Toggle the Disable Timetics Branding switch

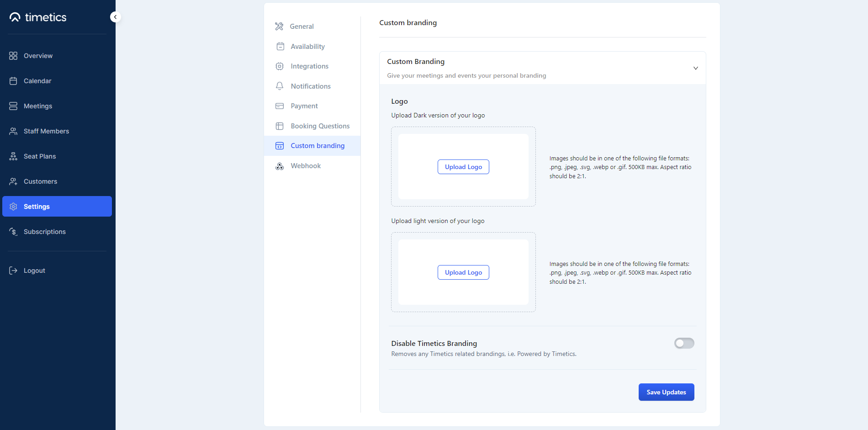[684, 343]
